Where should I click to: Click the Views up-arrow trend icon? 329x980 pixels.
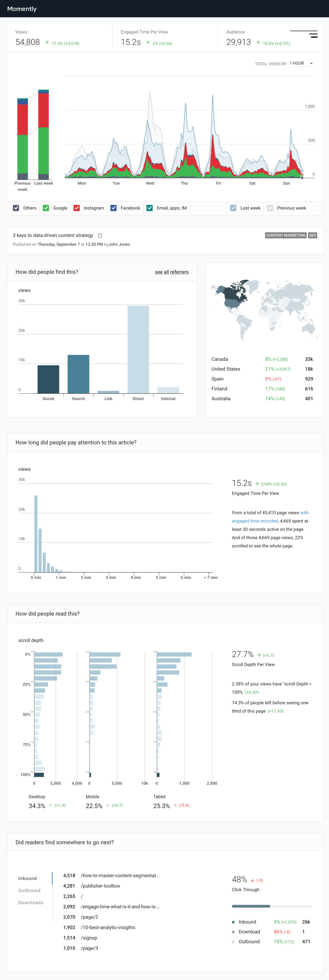(47, 43)
